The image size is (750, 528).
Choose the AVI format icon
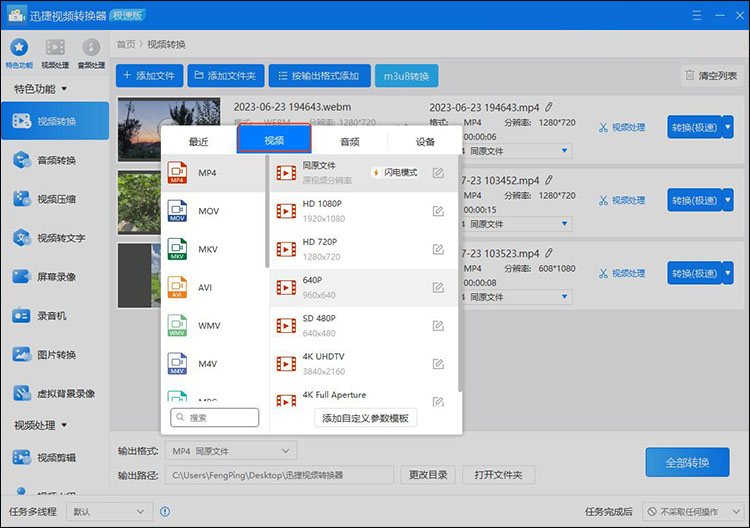[x=177, y=287]
